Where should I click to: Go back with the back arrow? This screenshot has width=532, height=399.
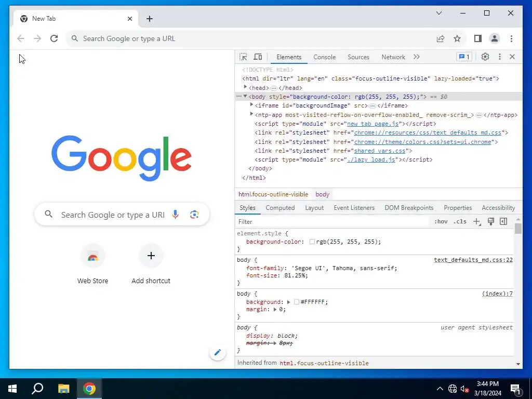pyautogui.click(x=21, y=38)
